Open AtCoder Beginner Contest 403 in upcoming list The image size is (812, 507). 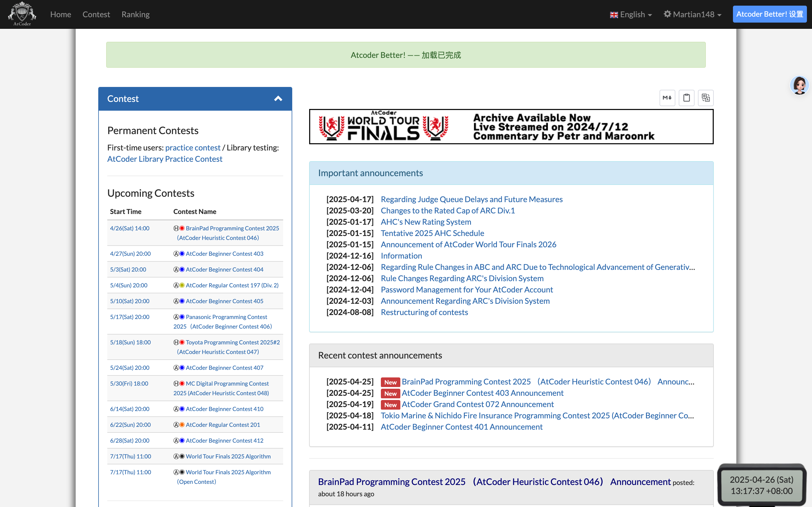click(225, 253)
